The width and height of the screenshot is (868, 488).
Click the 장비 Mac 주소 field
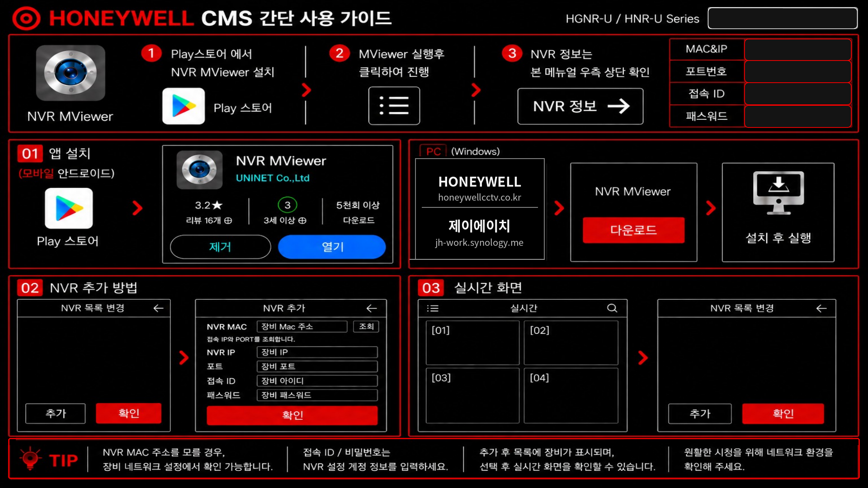[x=302, y=327]
